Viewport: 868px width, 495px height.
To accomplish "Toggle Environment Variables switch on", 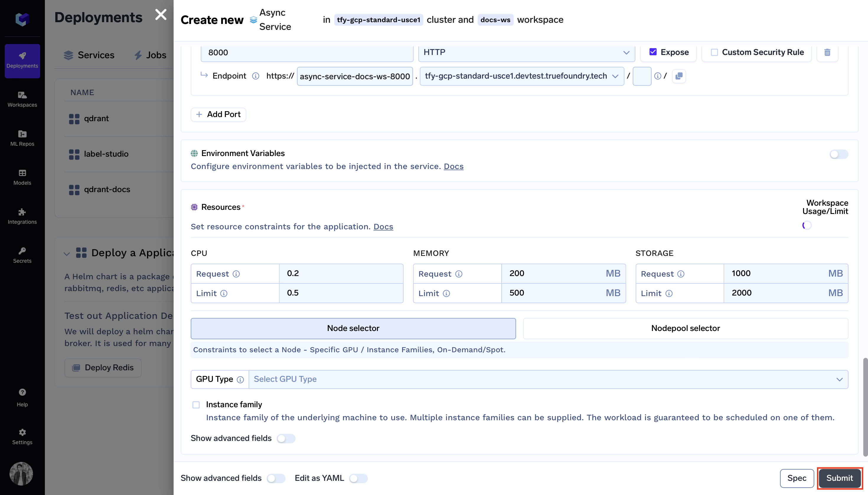I will pyautogui.click(x=839, y=154).
